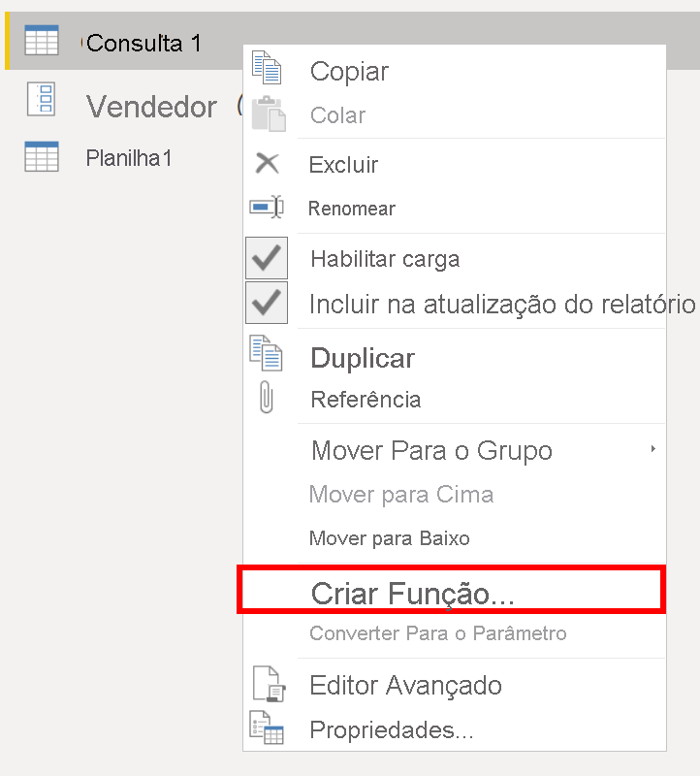Screen dimensions: 700x776
Task: Select the Vendedor item in queries list
Action: click(151, 106)
